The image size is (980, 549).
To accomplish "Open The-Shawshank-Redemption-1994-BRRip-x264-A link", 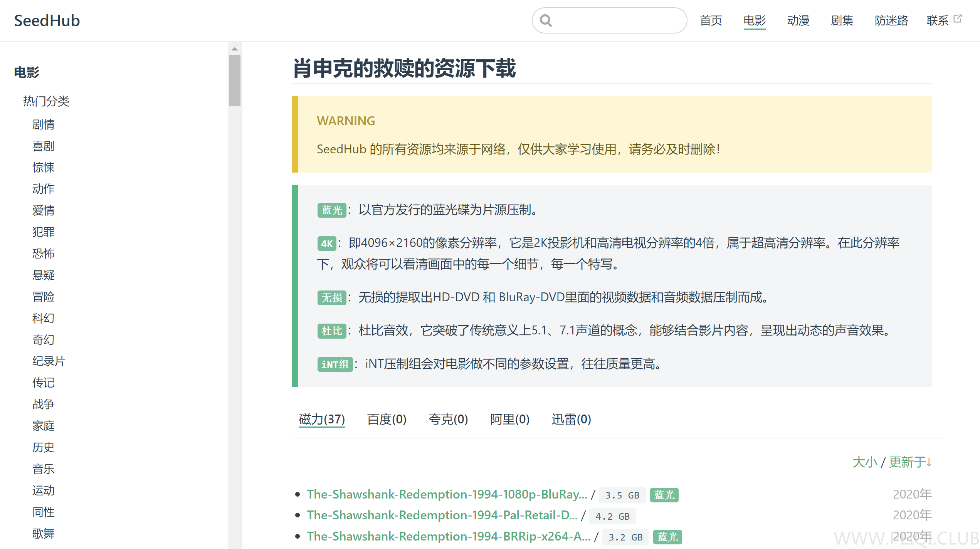I will click(x=449, y=536).
